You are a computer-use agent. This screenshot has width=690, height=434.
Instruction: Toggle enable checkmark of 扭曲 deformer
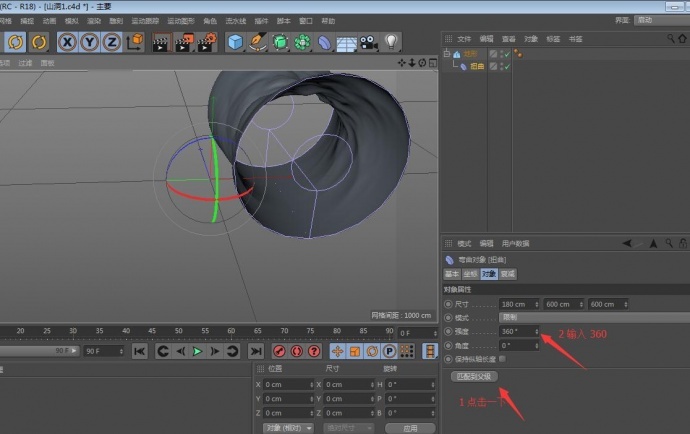(507, 66)
